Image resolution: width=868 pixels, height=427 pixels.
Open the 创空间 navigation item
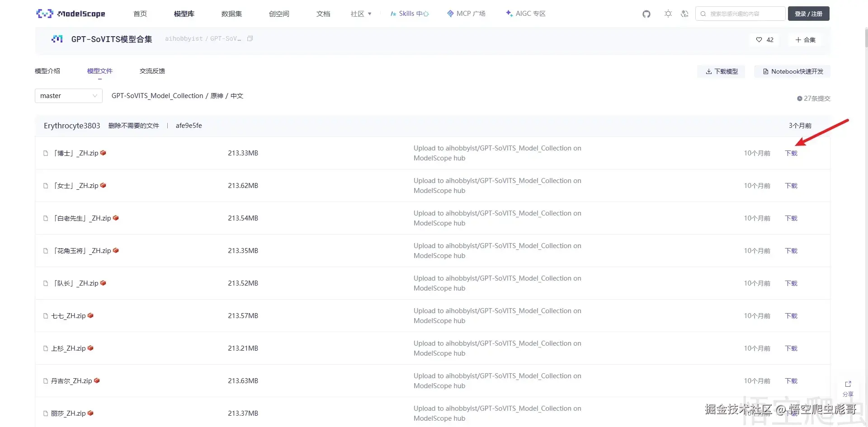(x=279, y=14)
